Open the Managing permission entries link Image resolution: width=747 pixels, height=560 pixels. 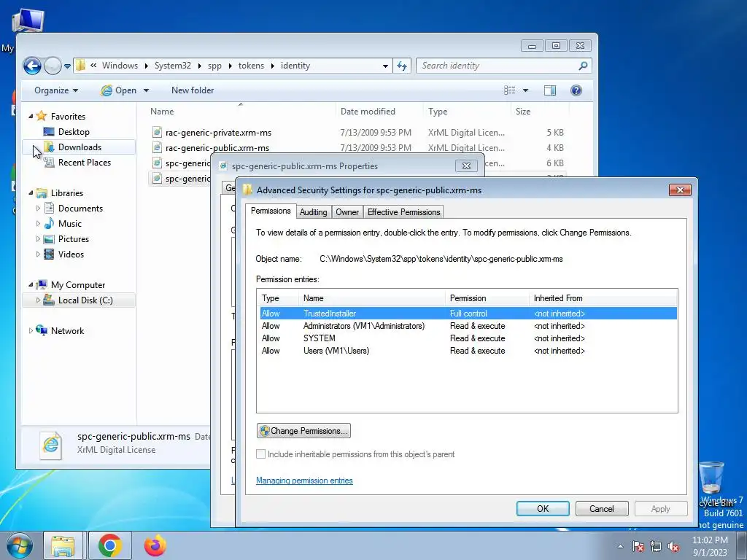tap(304, 481)
